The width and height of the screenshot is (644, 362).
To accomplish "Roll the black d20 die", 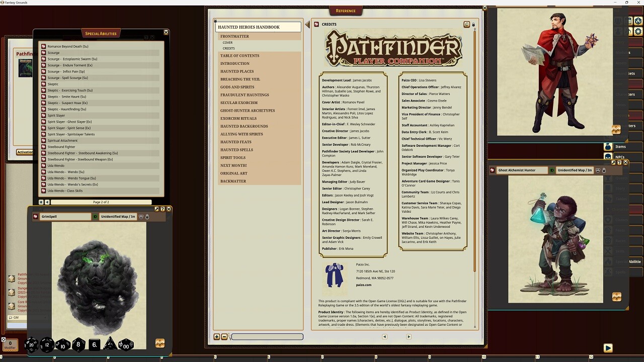I will click(x=32, y=344).
